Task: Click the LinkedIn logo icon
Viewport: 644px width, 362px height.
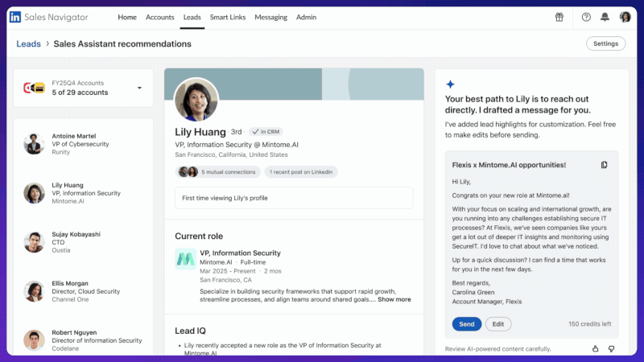Action: pos(15,17)
